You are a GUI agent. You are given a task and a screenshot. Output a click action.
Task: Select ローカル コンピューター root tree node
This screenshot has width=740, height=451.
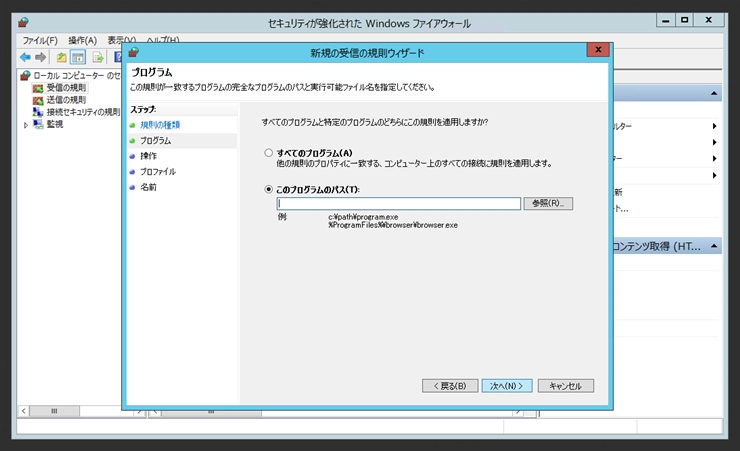76,75
